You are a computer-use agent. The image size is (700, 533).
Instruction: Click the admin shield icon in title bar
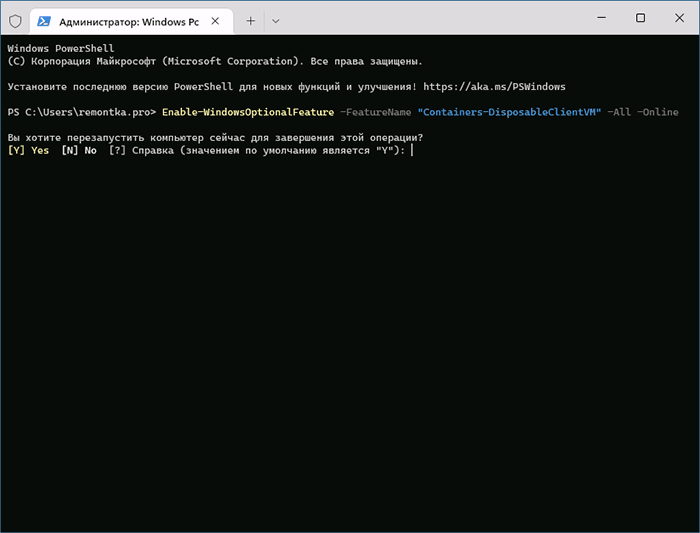point(15,21)
